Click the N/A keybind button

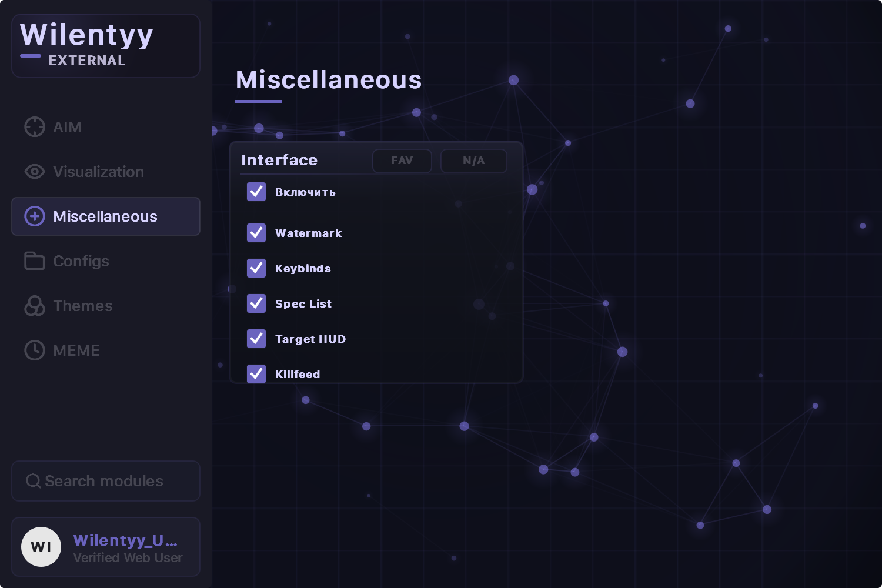tap(473, 161)
